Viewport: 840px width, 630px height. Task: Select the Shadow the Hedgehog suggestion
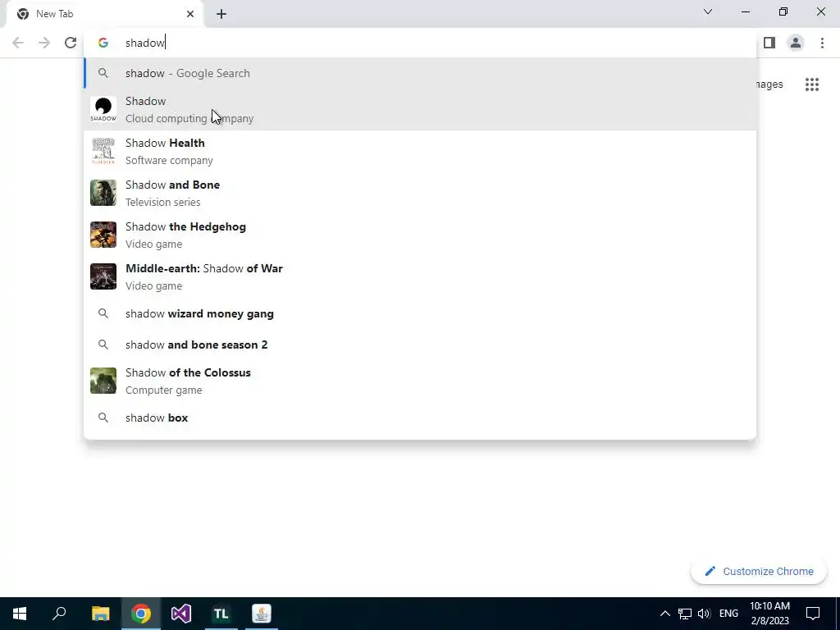pyautogui.click(x=420, y=235)
